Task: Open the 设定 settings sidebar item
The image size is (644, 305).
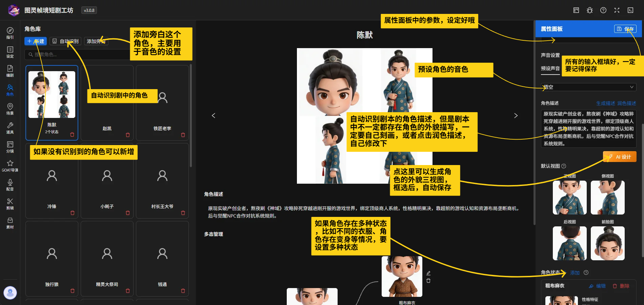Action: (x=10, y=52)
